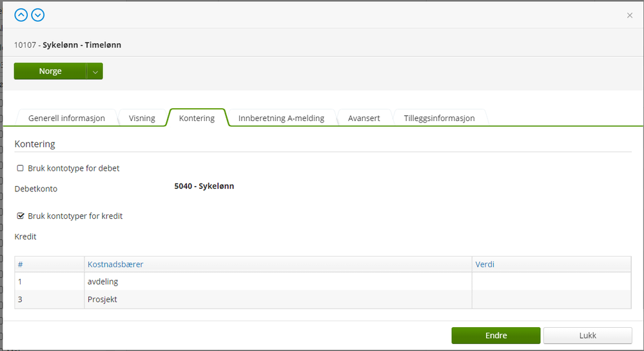Open Innberetning A-melding tab
Image resolution: width=644 pixels, height=351 pixels.
(x=281, y=119)
